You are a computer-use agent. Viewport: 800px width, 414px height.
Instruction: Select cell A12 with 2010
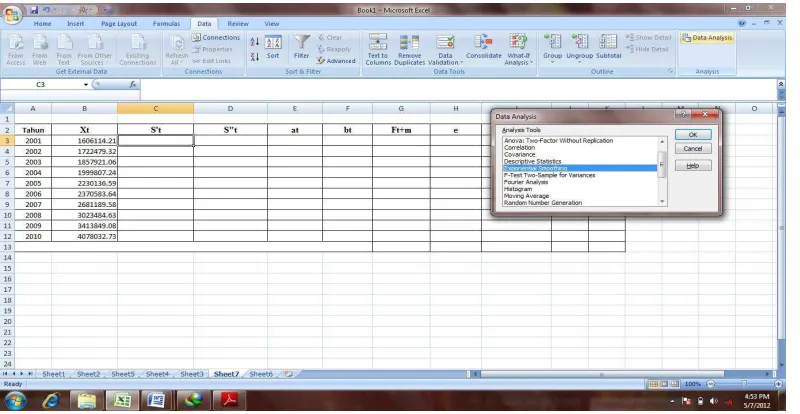click(33, 236)
